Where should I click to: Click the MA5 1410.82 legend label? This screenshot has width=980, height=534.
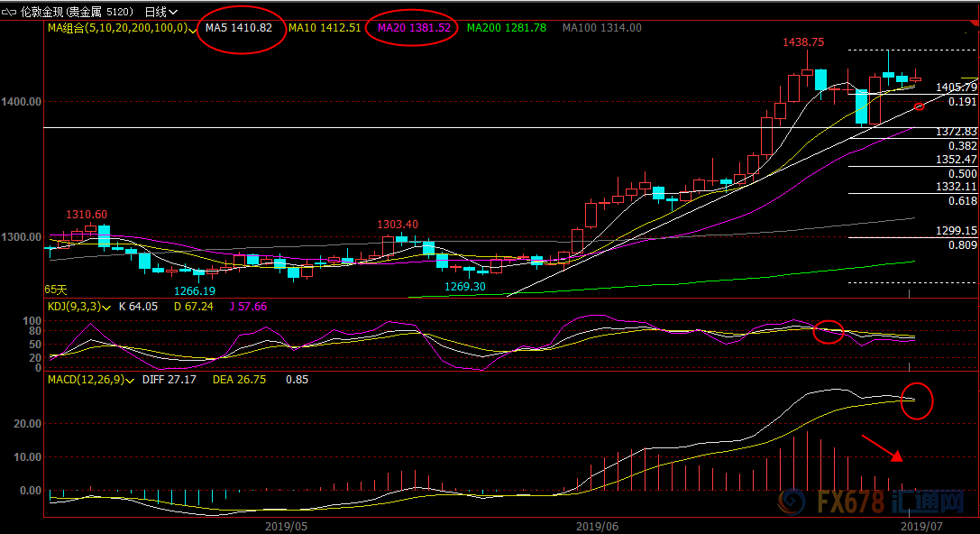239,28
